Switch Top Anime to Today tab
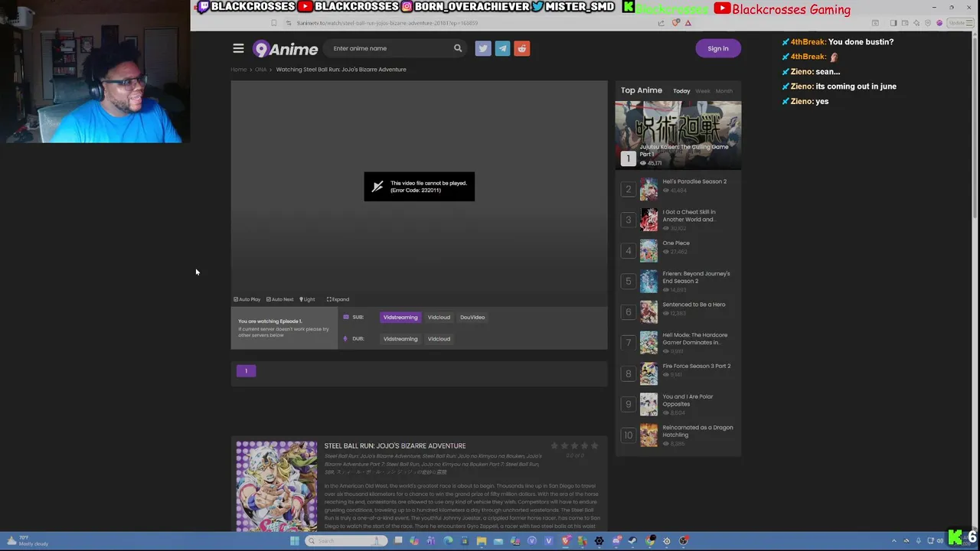Screen dimensions: 980x551 (x=681, y=91)
